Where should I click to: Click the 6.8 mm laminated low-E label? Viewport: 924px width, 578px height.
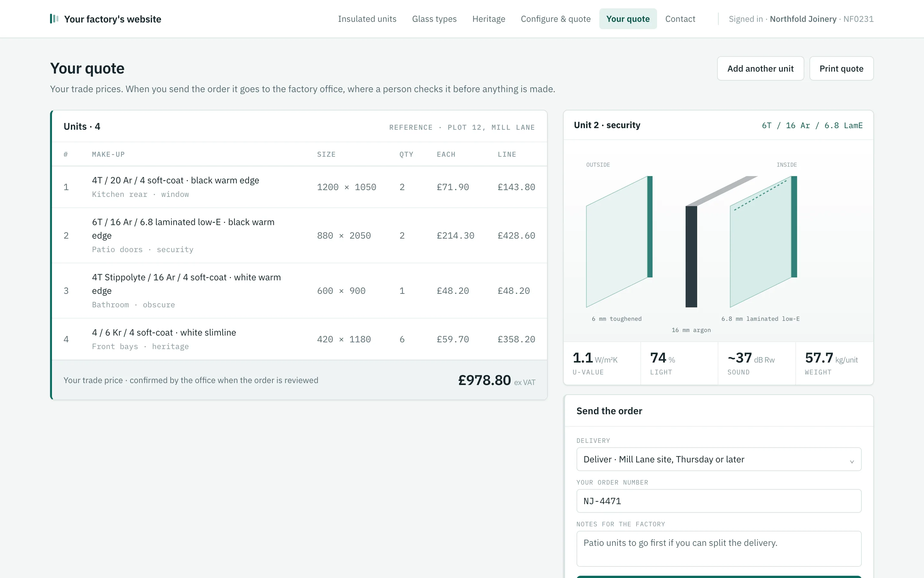click(x=760, y=319)
